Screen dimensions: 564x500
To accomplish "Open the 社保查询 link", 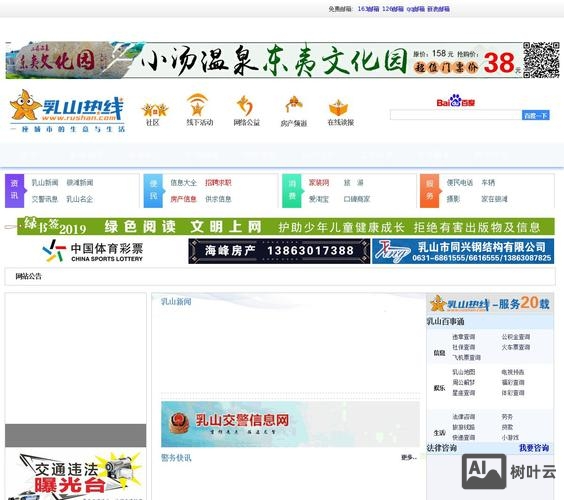I will click(x=464, y=347).
